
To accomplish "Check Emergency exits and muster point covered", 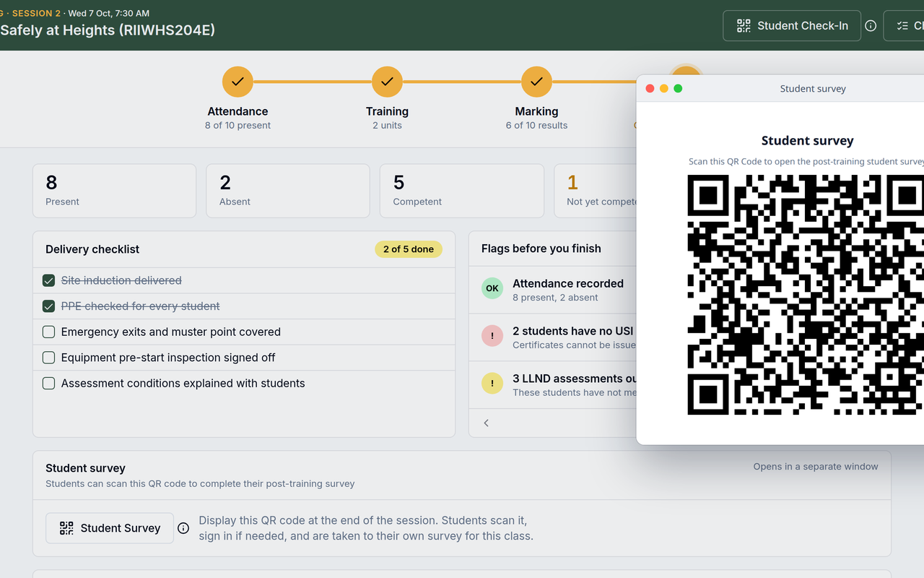I will tap(48, 332).
